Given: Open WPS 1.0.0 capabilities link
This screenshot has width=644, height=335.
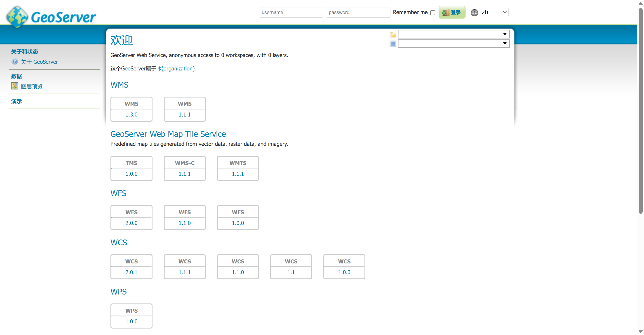Looking at the screenshot, I should tap(131, 322).
